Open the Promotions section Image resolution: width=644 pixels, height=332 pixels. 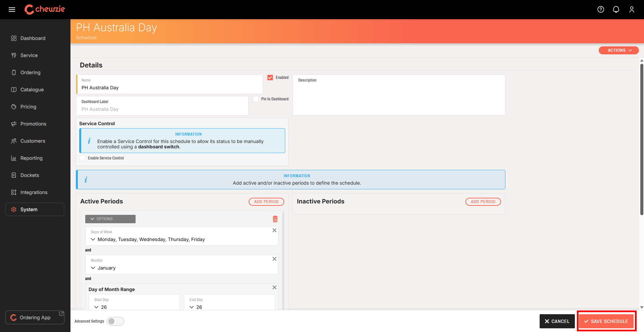click(35, 124)
